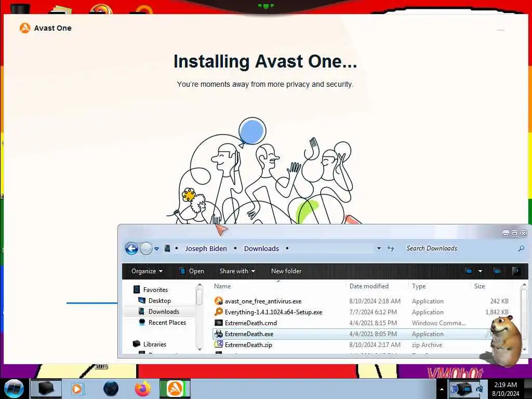Click the Everything setup magnifier icon
Viewport: 532px width, 399px height.
219,312
